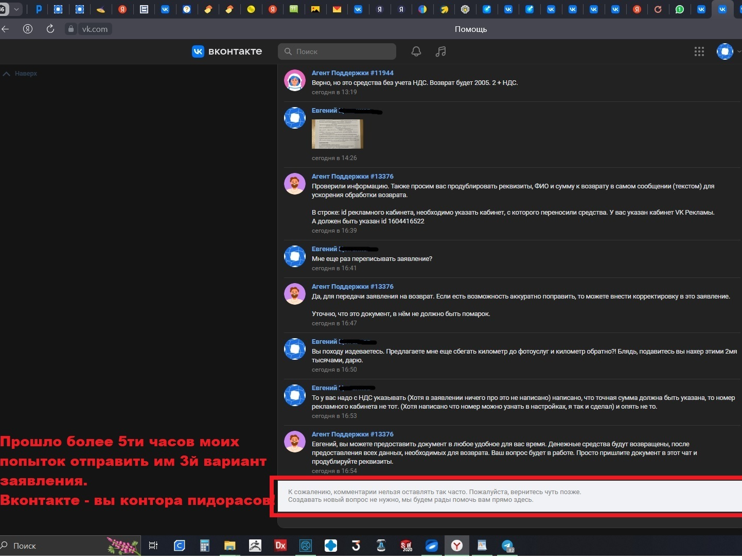
Task: Open the KOMPAS K icon on taskbar
Action: coord(306,546)
